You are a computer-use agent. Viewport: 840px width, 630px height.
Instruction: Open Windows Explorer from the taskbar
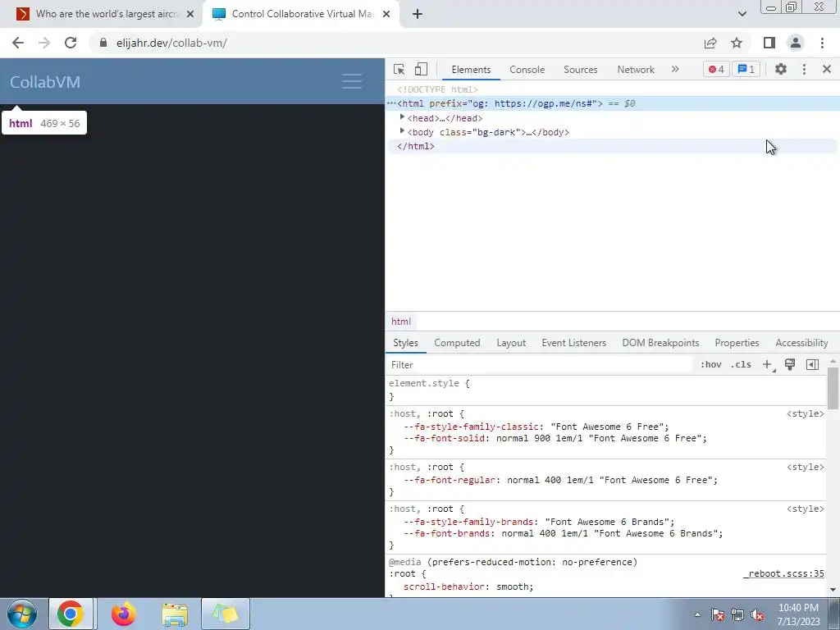[x=175, y=614]
